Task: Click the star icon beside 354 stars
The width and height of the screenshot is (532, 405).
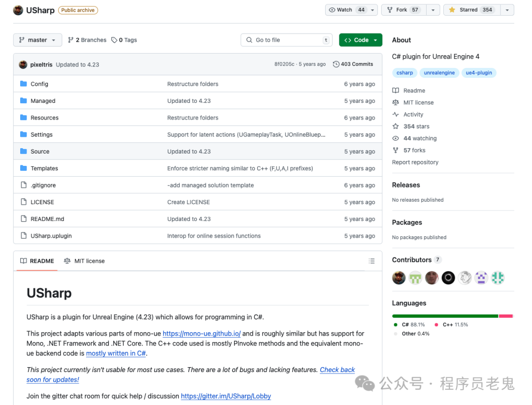Action: pos(396,126)
